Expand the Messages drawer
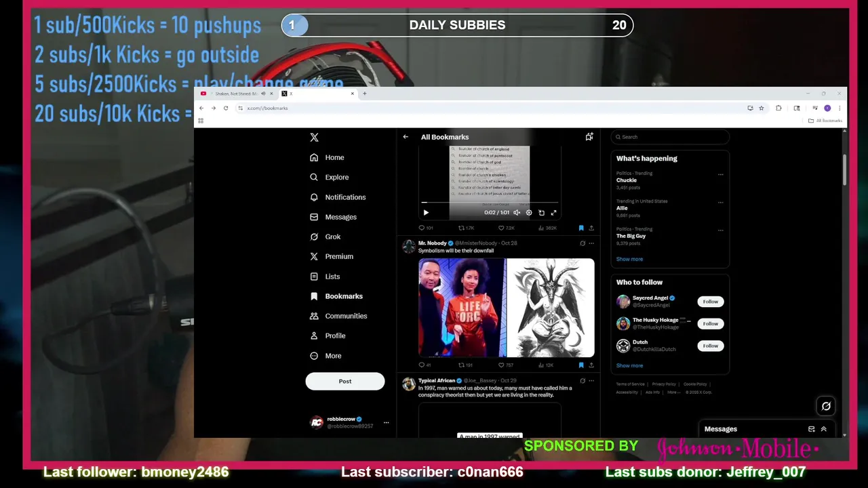The width and height of the screenshot is (868, 488). (x=824, y=429)
